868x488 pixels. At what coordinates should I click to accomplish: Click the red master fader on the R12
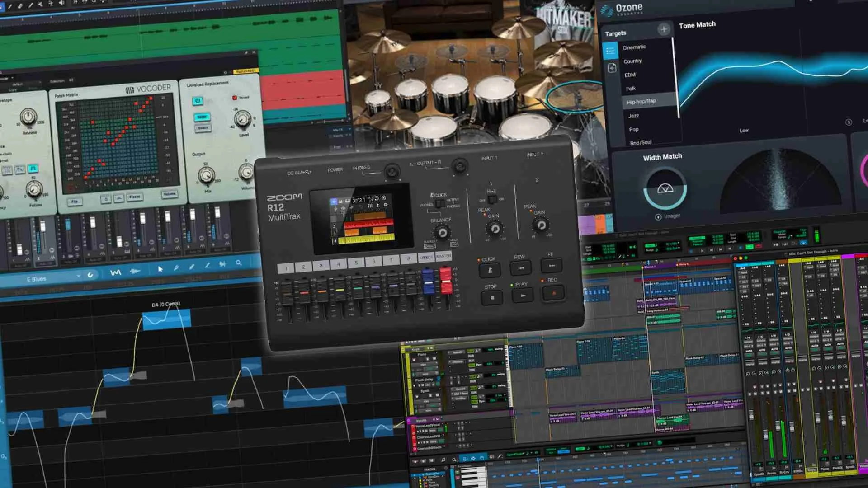[x=445, y=280]
